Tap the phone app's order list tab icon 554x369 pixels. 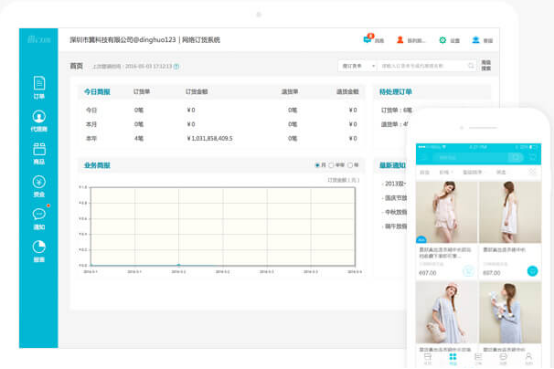point(478,356)
